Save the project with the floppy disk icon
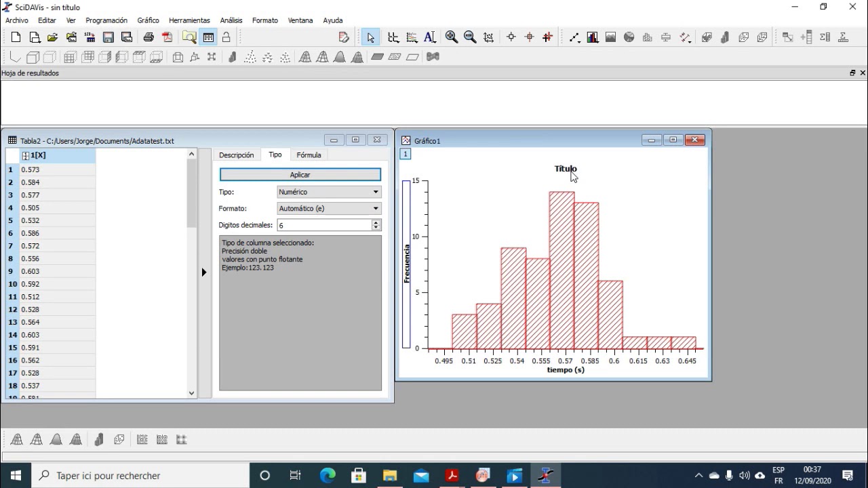The height and width of the screenshot is (488, 868). pos(108,37)
